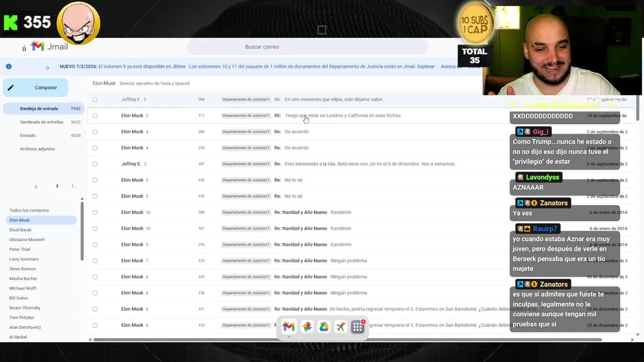
Task: Select Elon Musk in contacts list
Action: tap(40, 220)
